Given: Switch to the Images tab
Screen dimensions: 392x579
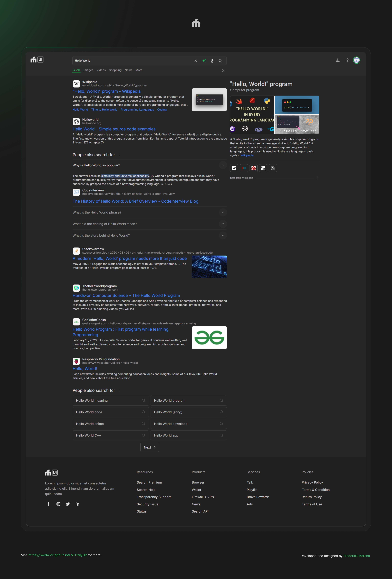Looking at the screenshot, I should pos(88,70).
